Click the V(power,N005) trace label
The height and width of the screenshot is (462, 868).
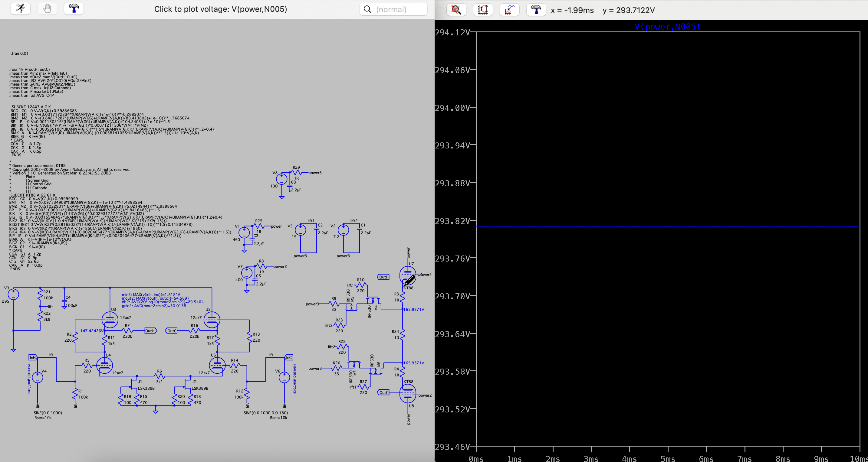tap(667, 27)
